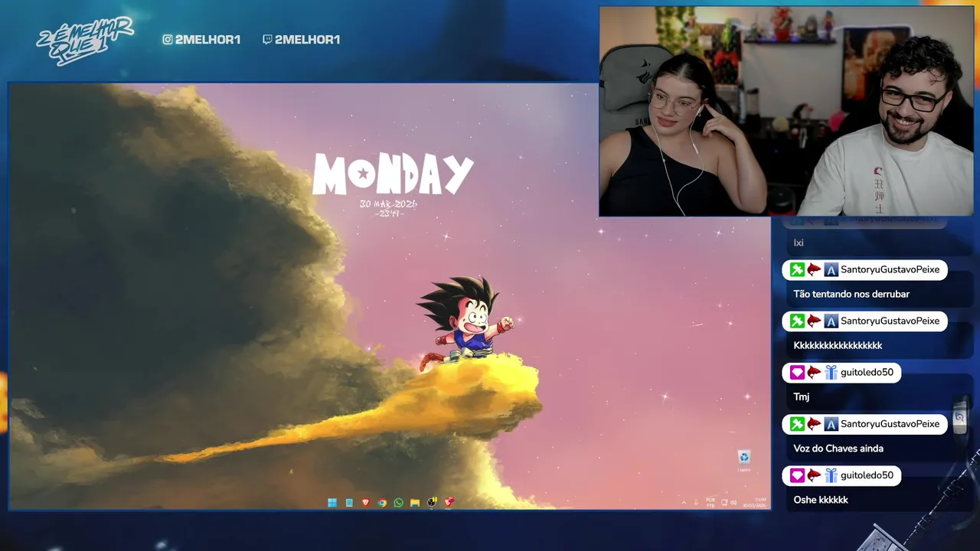The image size is (980, 551).
Task: Open the network icon in system tray
Action: [724, 503]
